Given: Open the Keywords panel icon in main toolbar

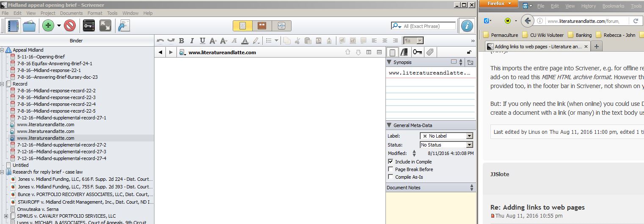Looking at the screenshot, I should pyautogui.click(x=89, y=26).
